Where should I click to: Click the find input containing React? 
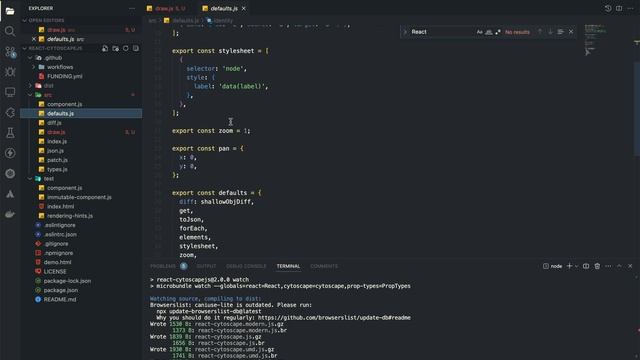(x=442, y=32)
